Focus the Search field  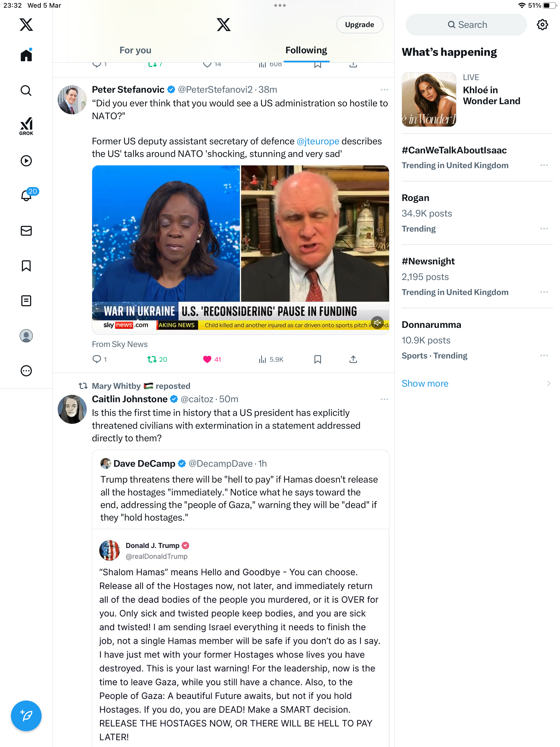(466, 25)
